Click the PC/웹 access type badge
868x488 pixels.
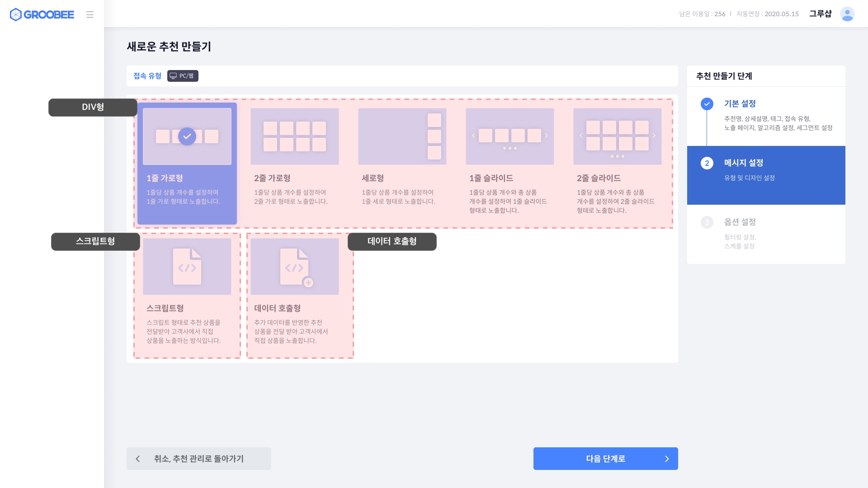183,76
